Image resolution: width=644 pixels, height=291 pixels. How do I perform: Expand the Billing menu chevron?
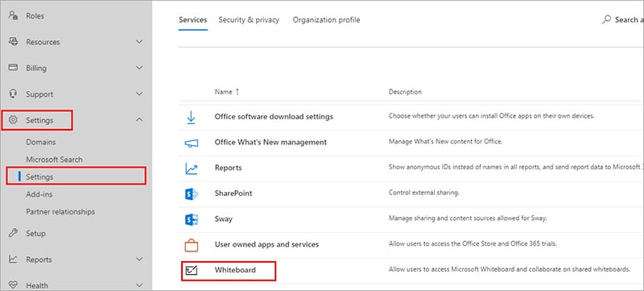pyautogui.click(x=139, y=68)
